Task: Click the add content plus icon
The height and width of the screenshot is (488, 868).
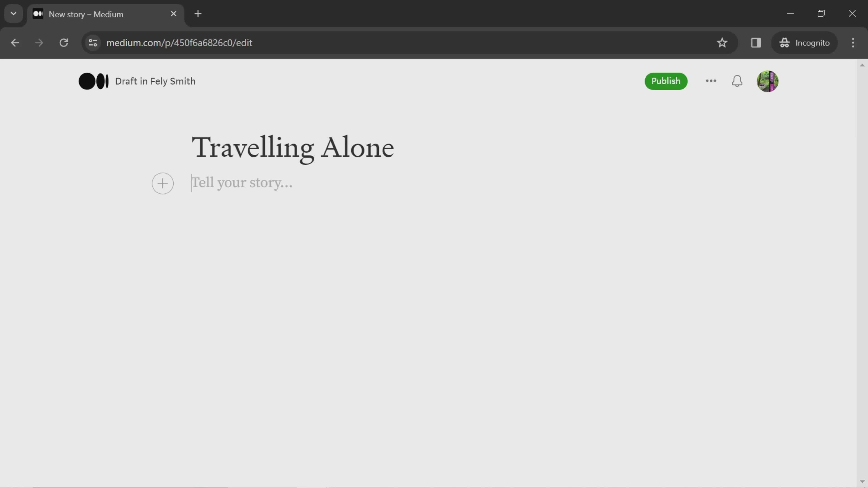Action: click(162, 183)
